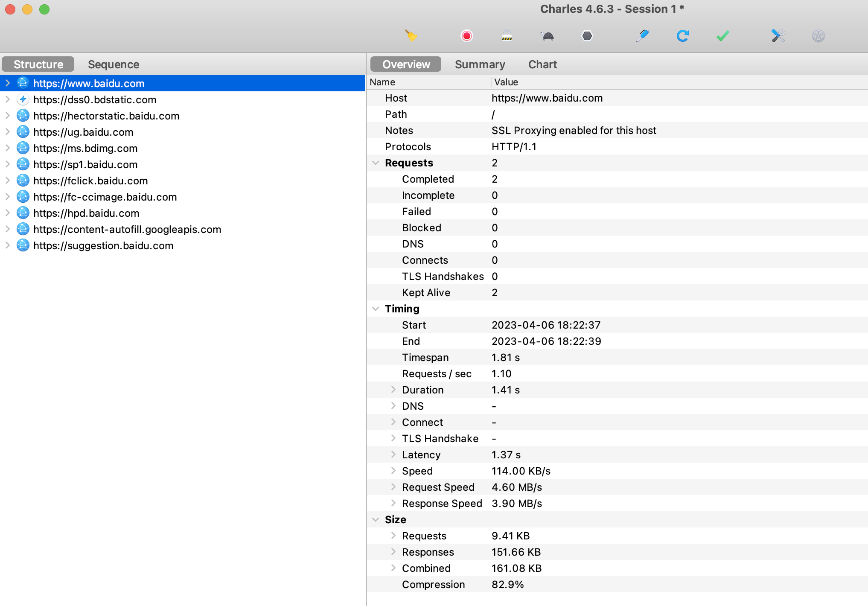Click globe icon of hectorstatic.baidu.com
This screenshot has height=606, width=868.
[23, 116]
